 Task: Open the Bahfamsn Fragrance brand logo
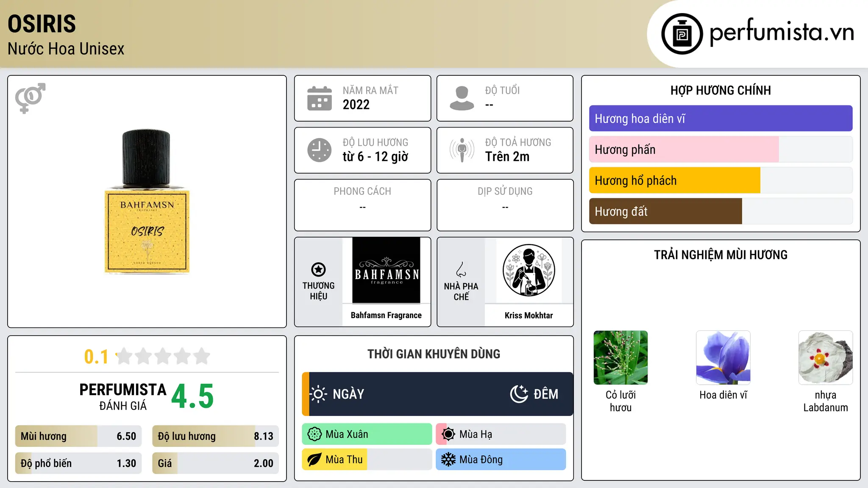(x=386, y=270)
